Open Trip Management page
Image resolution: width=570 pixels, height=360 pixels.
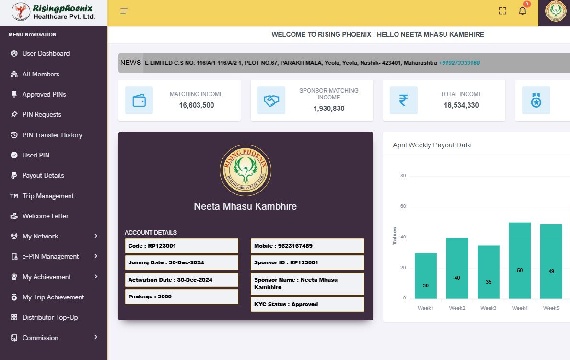[48, 196]
